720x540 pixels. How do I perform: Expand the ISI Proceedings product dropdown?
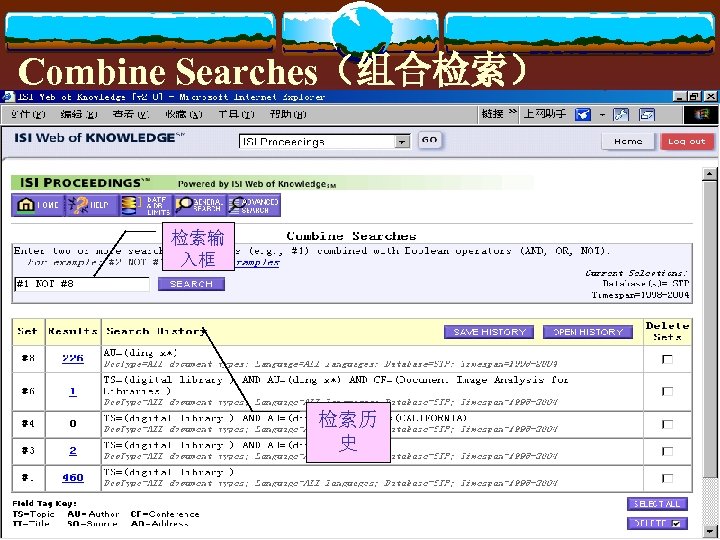click(402, 142)
